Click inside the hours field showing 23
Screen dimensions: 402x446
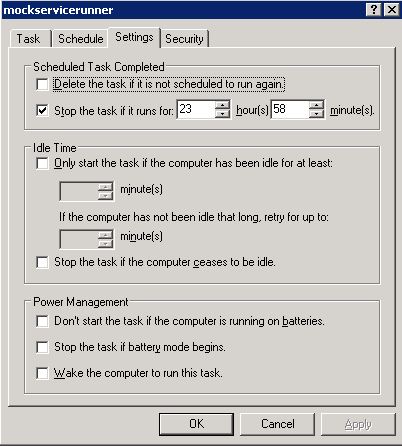(x=196, y=109)
